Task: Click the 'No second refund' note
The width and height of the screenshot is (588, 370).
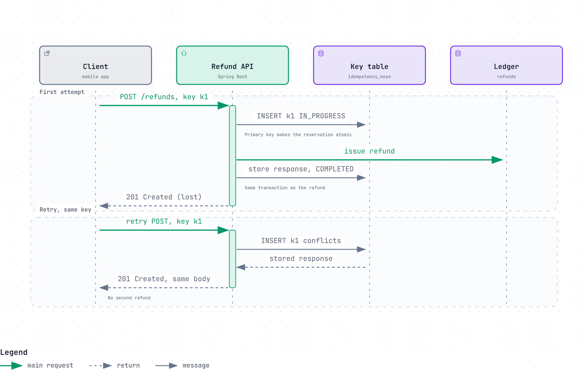Action: (129, 298)
